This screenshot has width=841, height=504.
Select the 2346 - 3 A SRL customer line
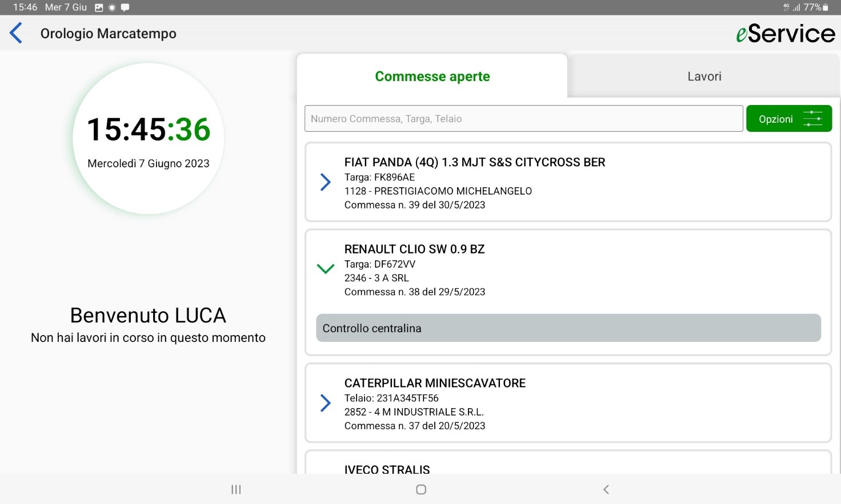pos(377,278)
